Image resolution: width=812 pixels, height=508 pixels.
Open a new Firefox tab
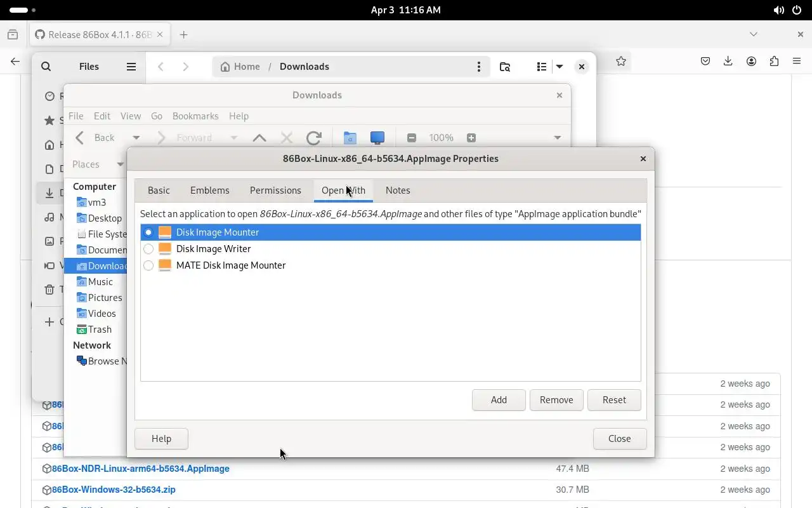[x=183, y=35]
